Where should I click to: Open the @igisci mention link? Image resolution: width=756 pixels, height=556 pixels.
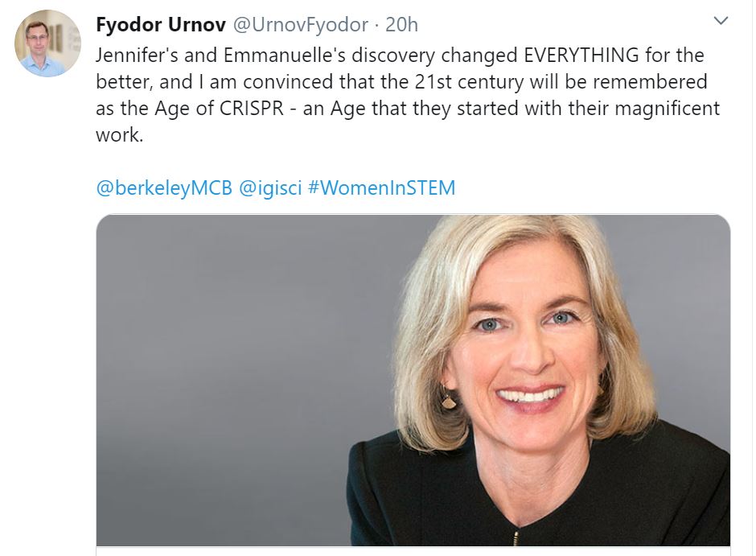tap(270, 188)
